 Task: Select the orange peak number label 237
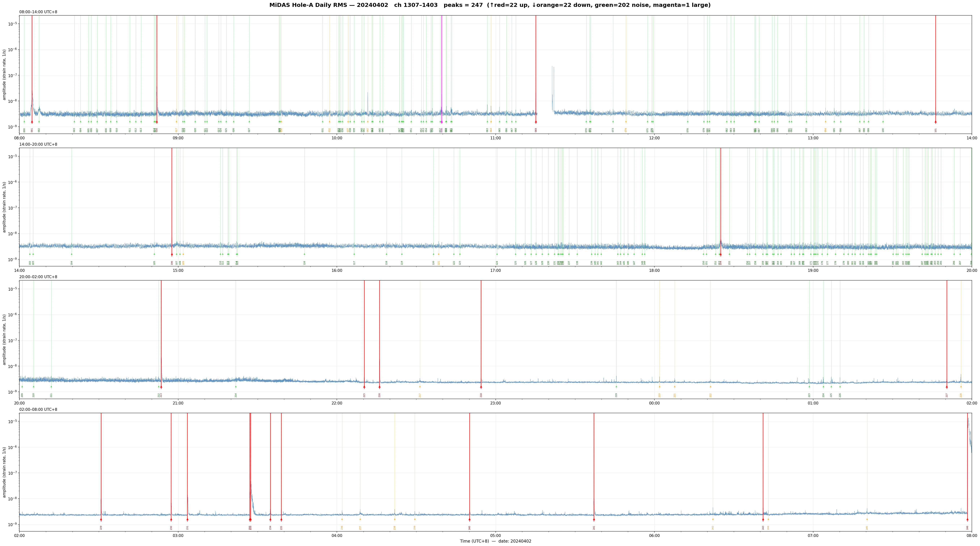point(360,527)
